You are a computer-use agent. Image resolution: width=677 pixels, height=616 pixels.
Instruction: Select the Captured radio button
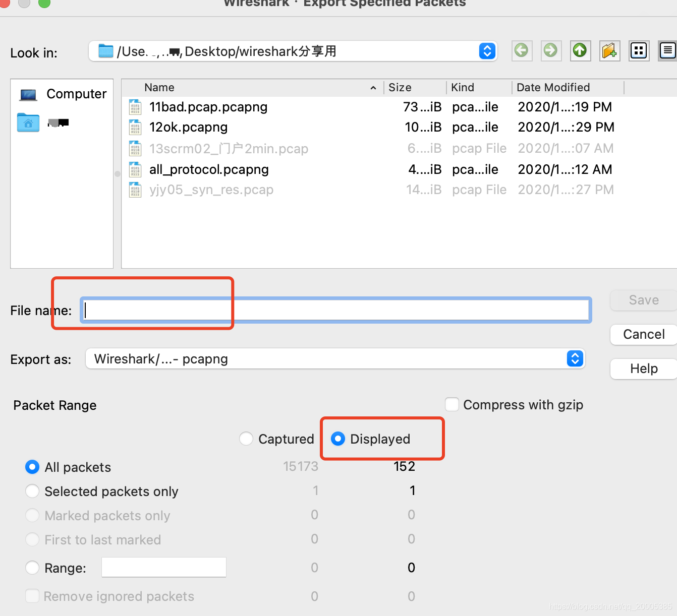(246, 439)
